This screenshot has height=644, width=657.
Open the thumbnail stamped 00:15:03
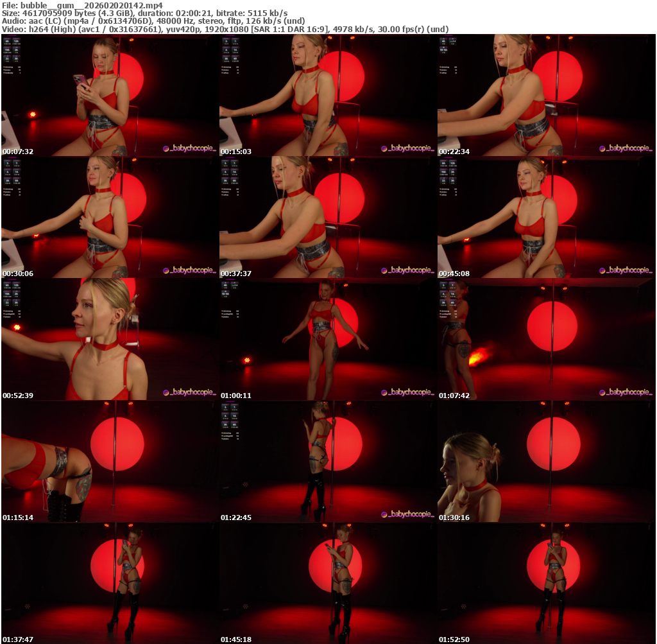(327, 95)
